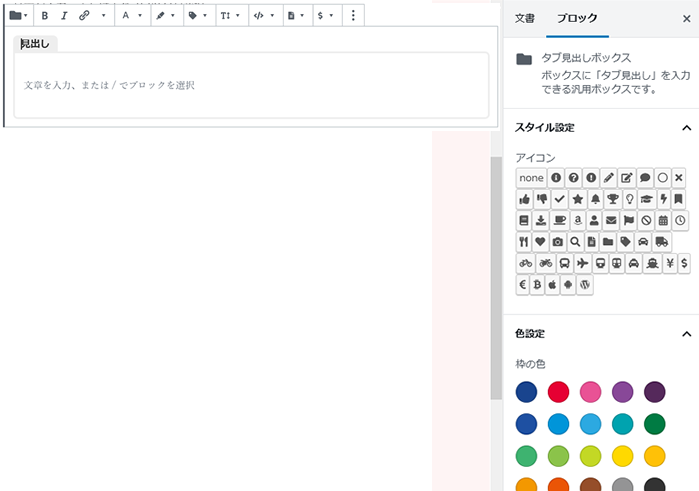Viewport: 699px width, 491px height.
Task: Pick the pink border color swatch
Action: click(x=590, y=392)
